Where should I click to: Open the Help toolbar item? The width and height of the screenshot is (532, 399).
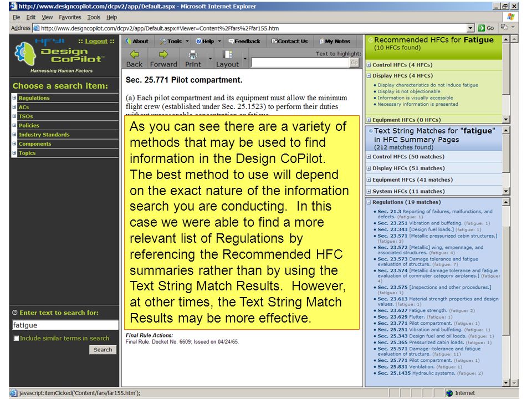(x=205, y=41)
